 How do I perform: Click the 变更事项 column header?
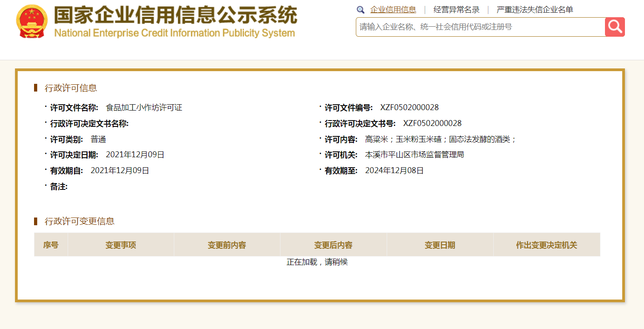(121, 245)
